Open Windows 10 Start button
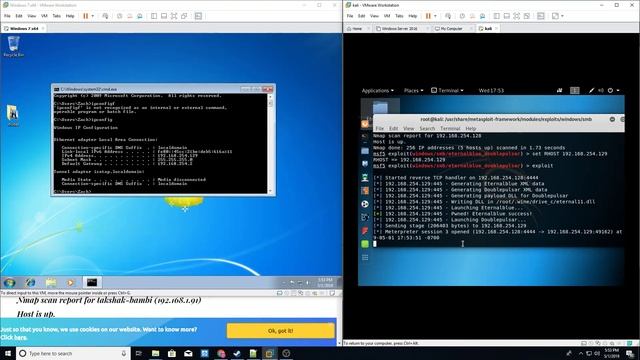The height and width of the screenshot is (360, 640). [8, 353]
